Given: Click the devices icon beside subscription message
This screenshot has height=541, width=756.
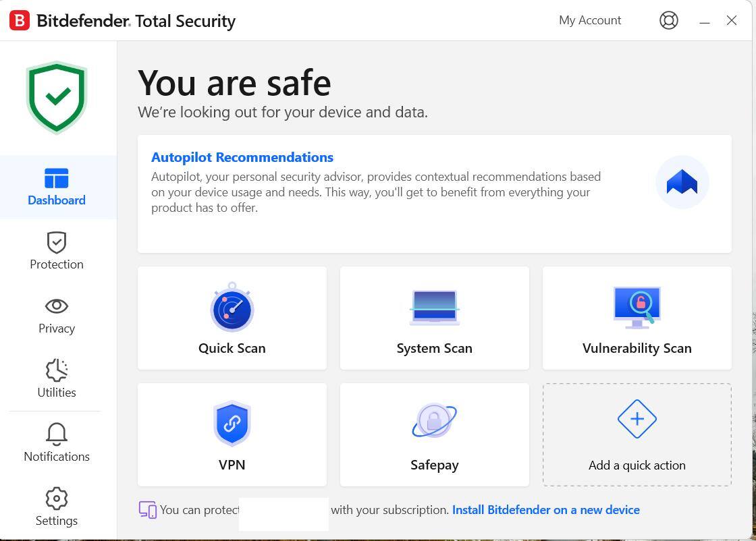Looking at the screenshot, I should point(147,510).
